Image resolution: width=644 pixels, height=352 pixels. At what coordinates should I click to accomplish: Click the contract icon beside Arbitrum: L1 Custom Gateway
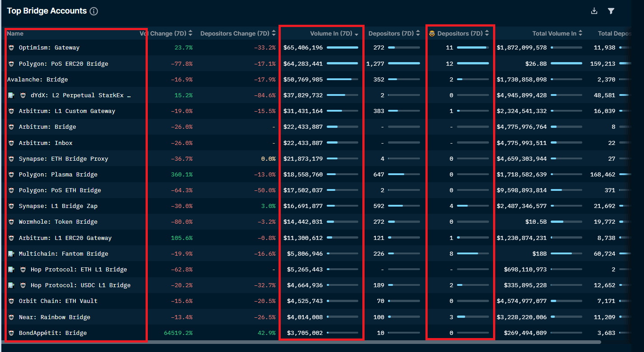[x=11, y=111]
